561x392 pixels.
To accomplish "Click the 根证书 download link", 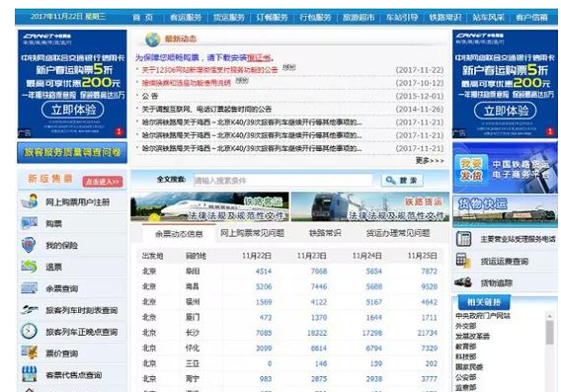I will [259, 57].
